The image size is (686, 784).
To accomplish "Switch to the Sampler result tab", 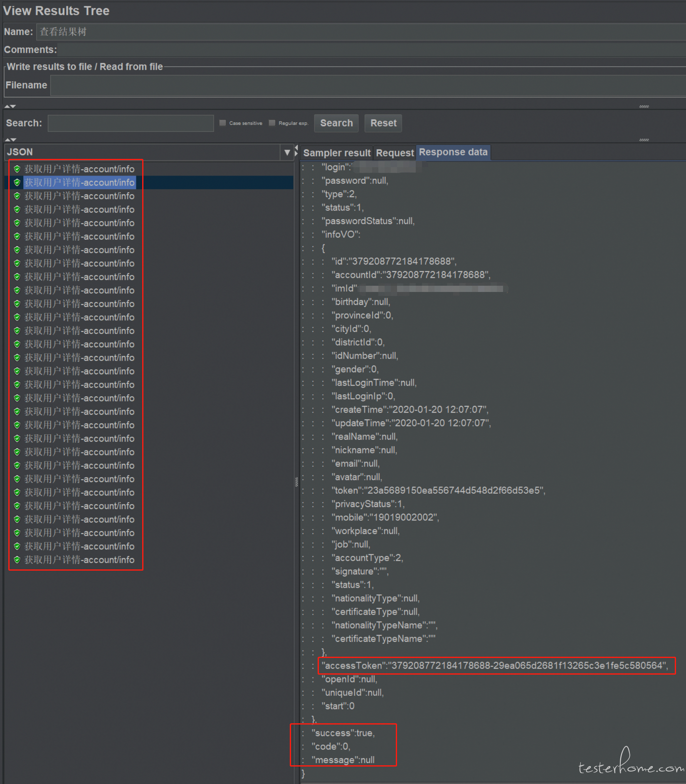I will click(x=337, y=153).
